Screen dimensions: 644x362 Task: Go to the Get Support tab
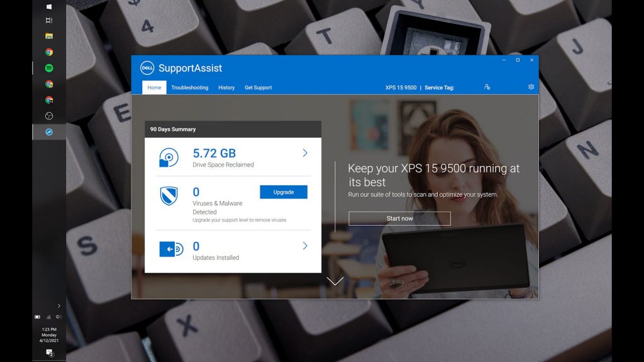258,87
